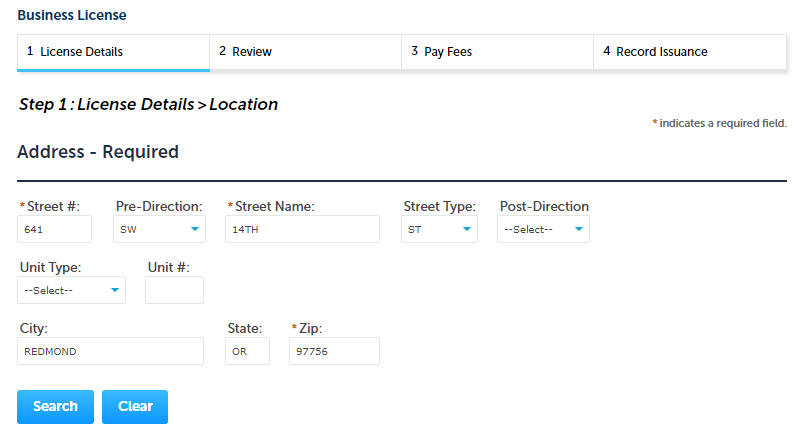Viewport: 804px width, 433px height.
Task: Focus the Street # field containing 641
Action: (59, 229)
